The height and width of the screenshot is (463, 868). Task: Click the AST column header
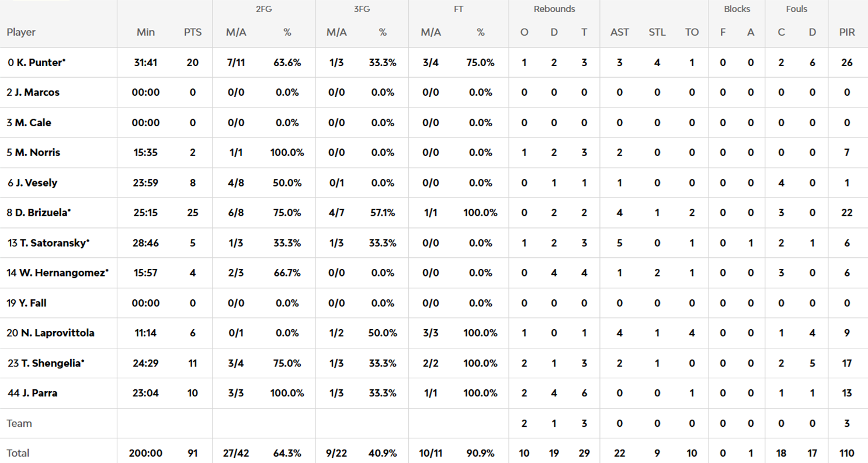point(620,33)
